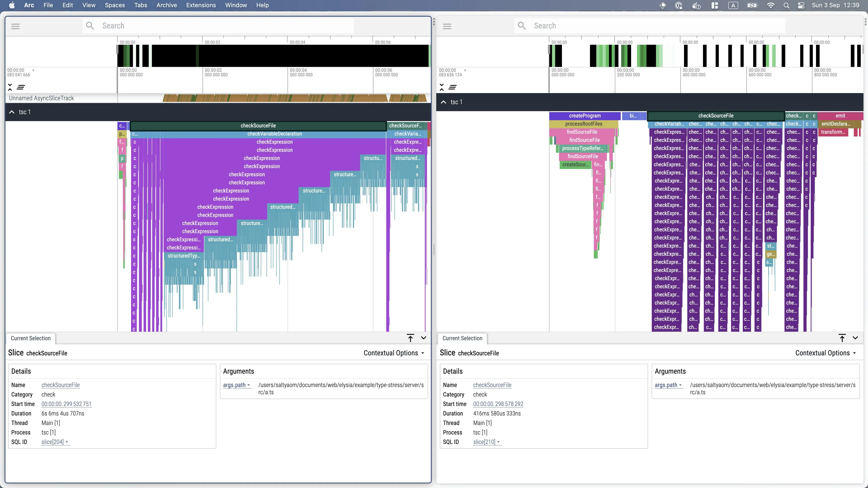
Task: Toggle tsc 1 track collapse in right panel
Action: (443, 102)
